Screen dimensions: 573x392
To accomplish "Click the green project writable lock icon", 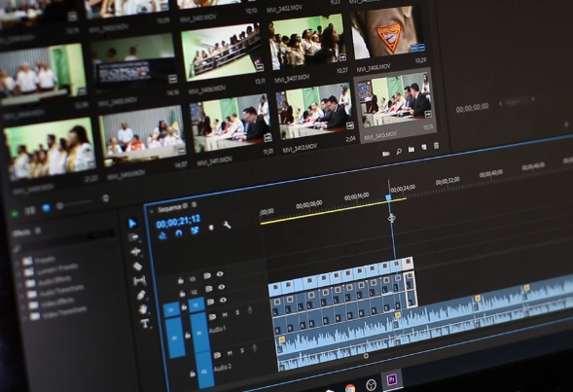I will tap(15, 213).
